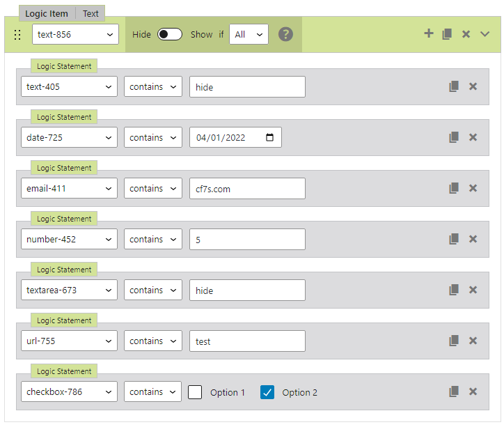
Task: Toggle the Hide/Show switch
Action: 170,34
